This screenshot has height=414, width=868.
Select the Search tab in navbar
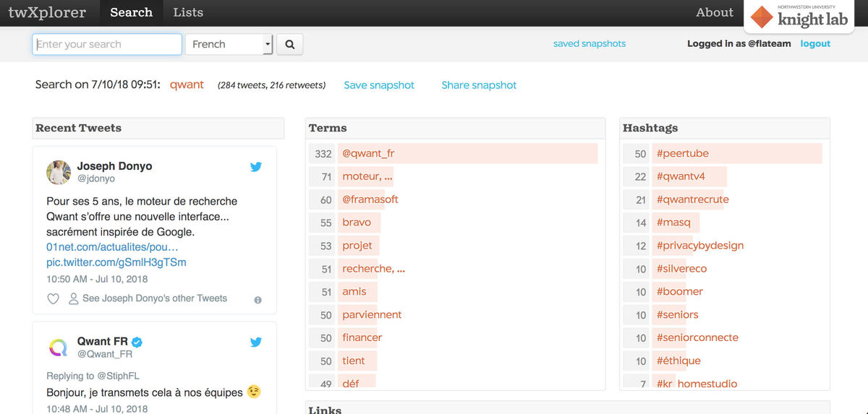131,12
